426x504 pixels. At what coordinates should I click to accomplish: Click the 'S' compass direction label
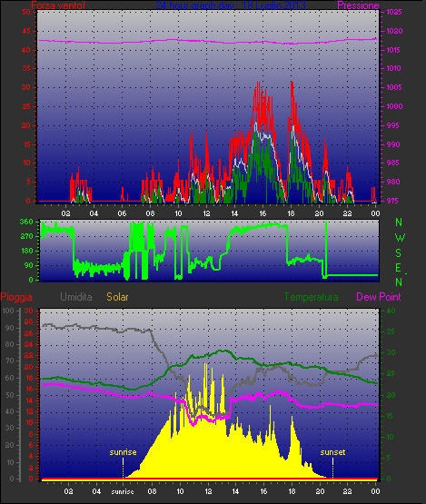pos(399,253)
